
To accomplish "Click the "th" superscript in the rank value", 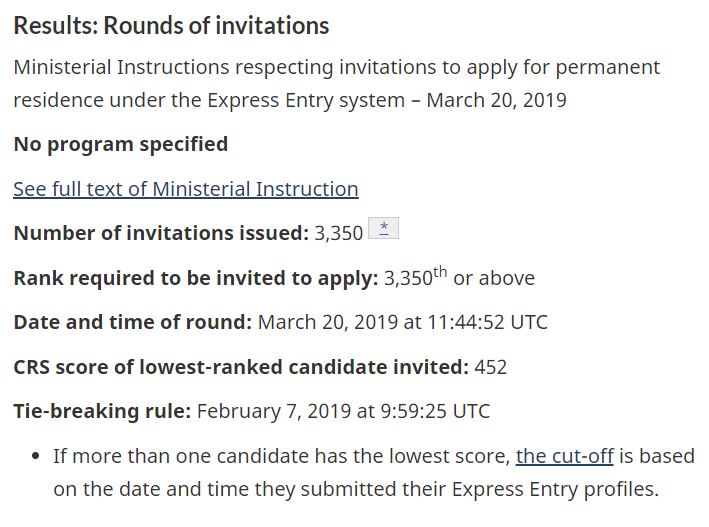I will click(x=440, y=272).
